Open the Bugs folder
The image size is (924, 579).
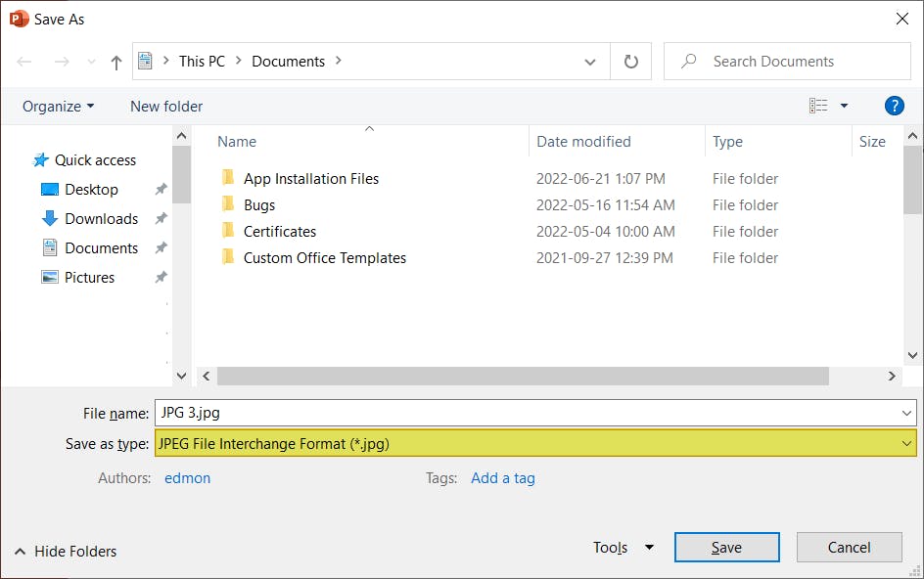(x=260, y=204)
